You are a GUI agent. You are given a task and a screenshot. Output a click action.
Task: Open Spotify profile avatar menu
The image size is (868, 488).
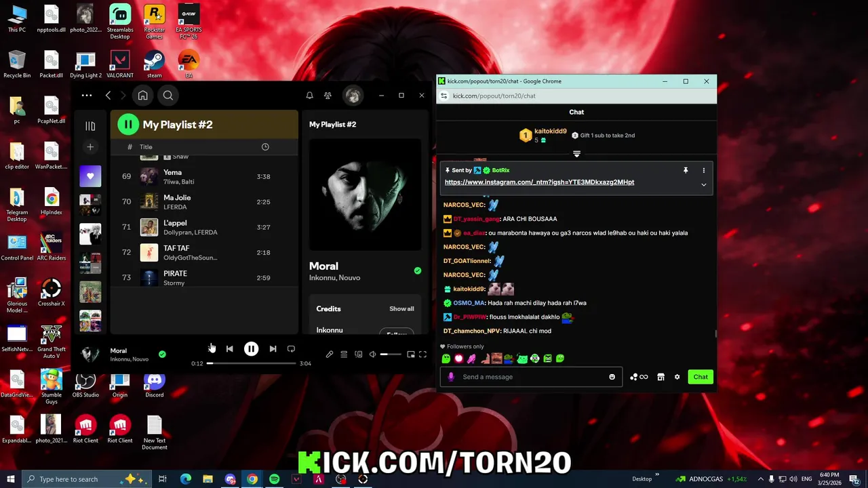tap(353, 96)
